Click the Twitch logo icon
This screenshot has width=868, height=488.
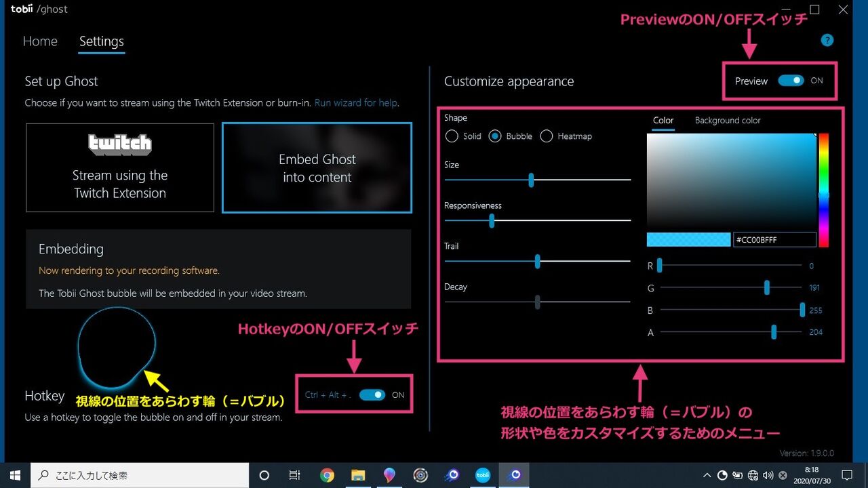(x=120, y=144)
